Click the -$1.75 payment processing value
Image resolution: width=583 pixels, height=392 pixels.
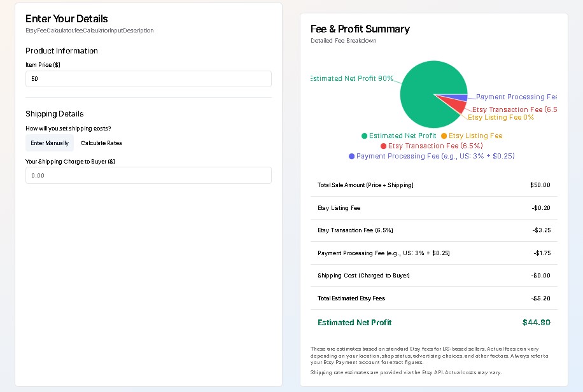(542, 253)
